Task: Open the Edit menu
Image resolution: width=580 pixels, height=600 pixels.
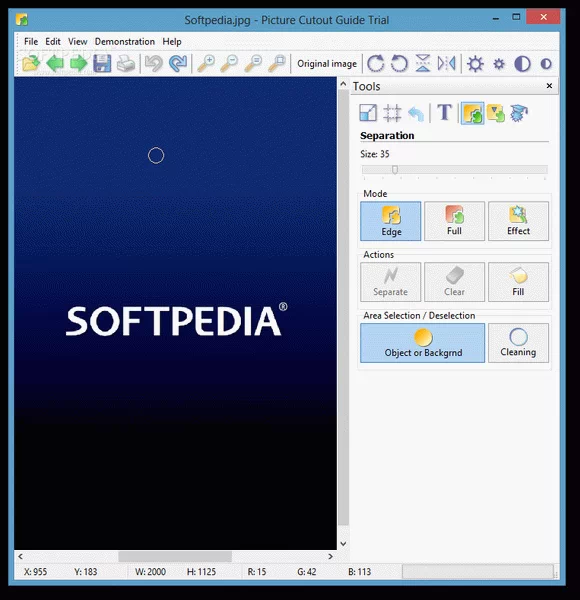Action: (x=53, y=41)
